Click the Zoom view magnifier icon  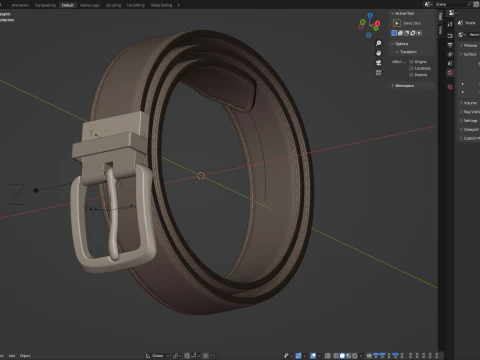379,43
